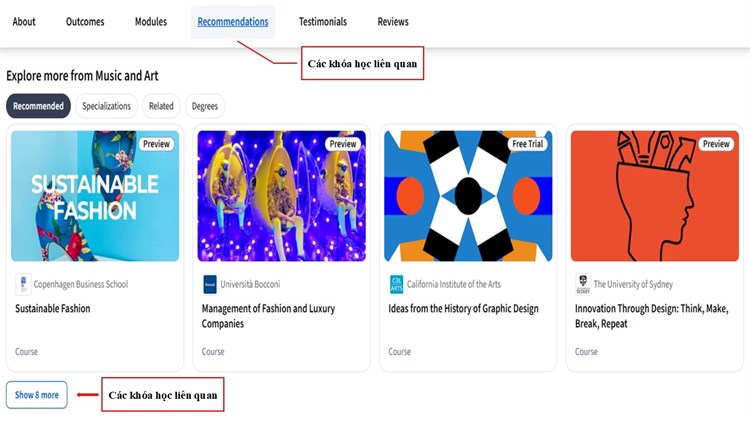Open the About tab
The image size is (750, 422).
tap(24, 22)
